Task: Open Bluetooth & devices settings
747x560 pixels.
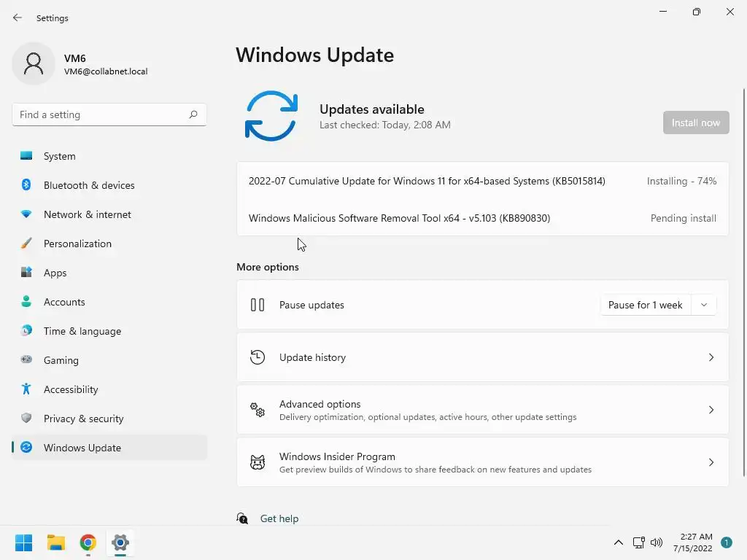Action: pyautogui.click(x=109, y=184)
